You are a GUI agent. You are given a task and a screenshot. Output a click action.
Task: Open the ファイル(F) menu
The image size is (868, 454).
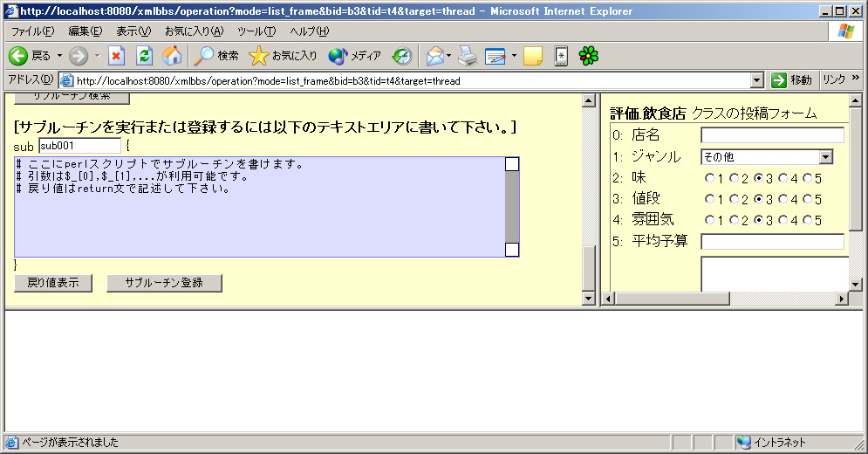32,31
